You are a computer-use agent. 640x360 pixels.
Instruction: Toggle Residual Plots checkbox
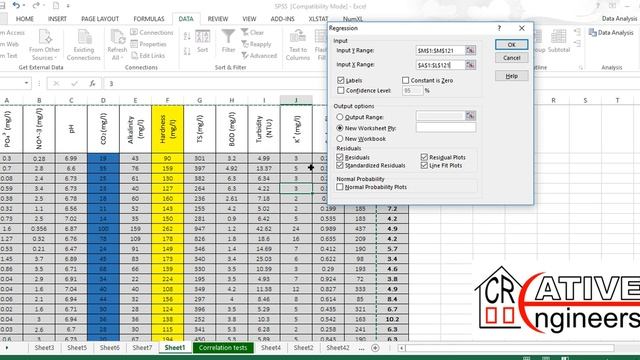click(424, 157)
